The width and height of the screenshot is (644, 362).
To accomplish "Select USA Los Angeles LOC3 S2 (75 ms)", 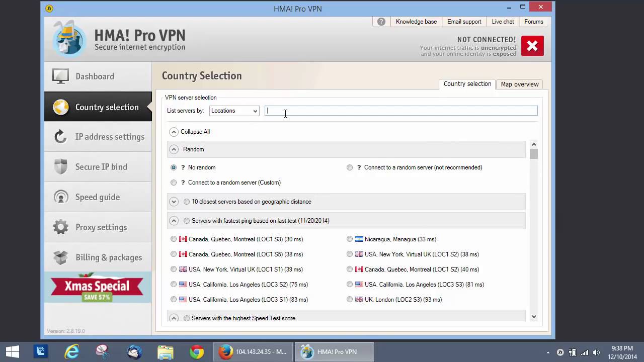I will (x=174, y=285).
